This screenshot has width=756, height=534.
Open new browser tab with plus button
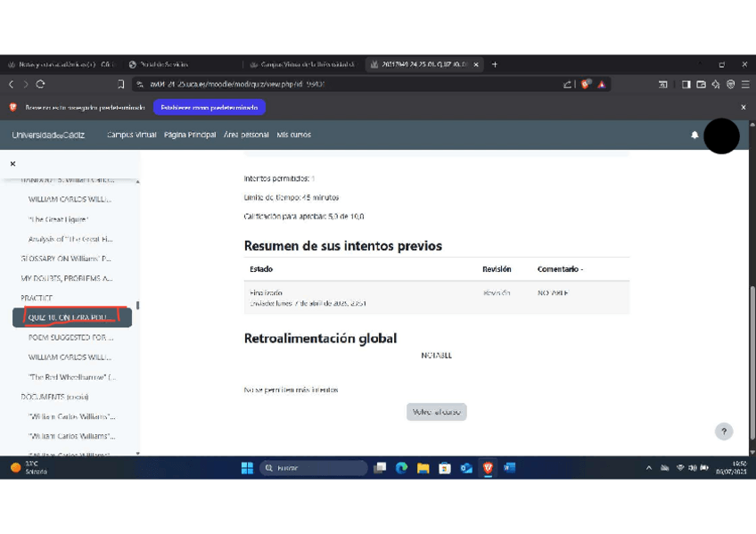click(495, 64)
